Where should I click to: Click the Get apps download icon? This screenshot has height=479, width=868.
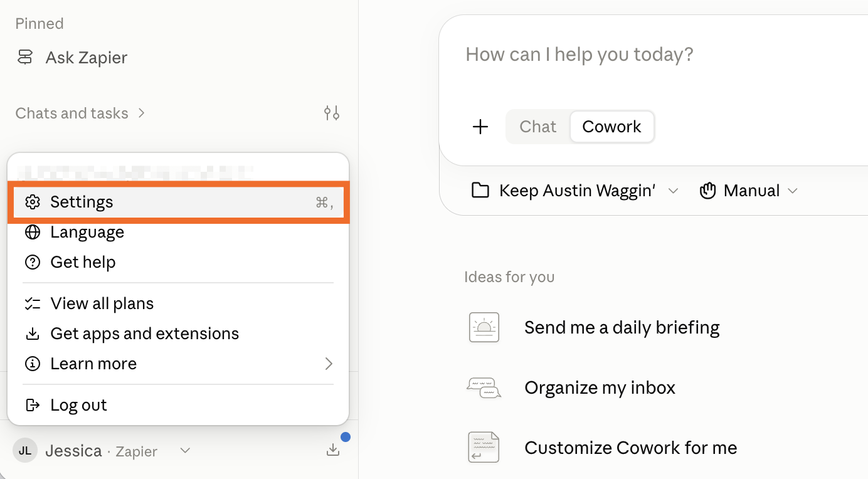tap(33, 334)
